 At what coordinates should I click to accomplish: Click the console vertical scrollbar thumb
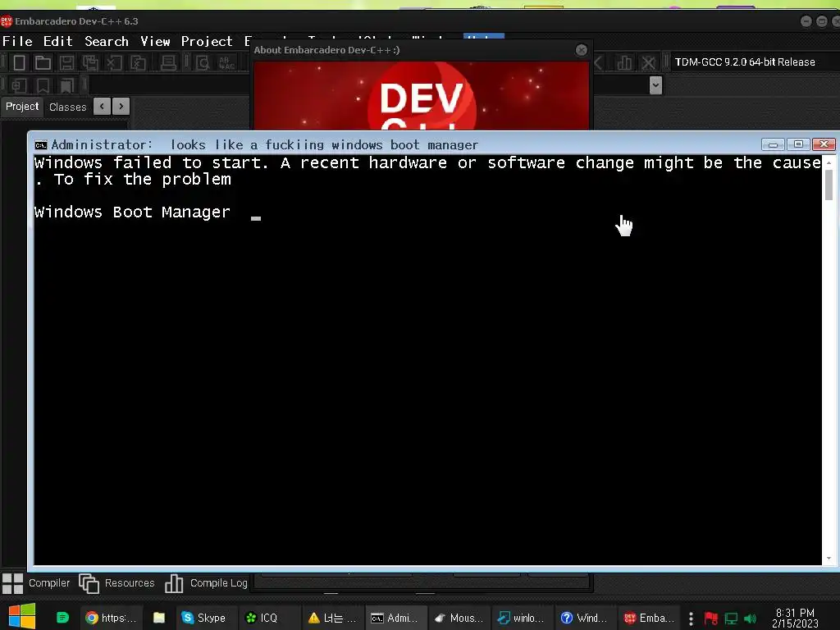pos(829,185)
